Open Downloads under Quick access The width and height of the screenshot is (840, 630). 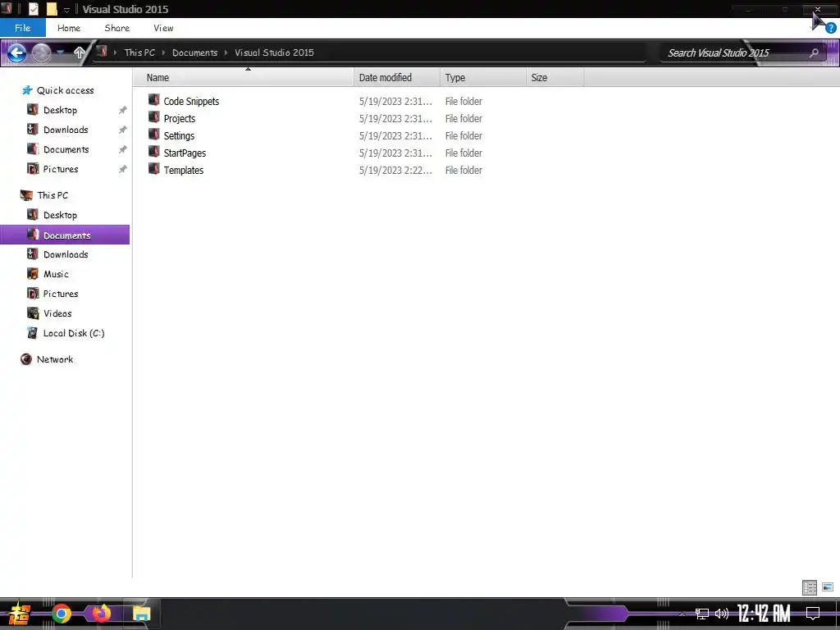click(x=66, y=130)
